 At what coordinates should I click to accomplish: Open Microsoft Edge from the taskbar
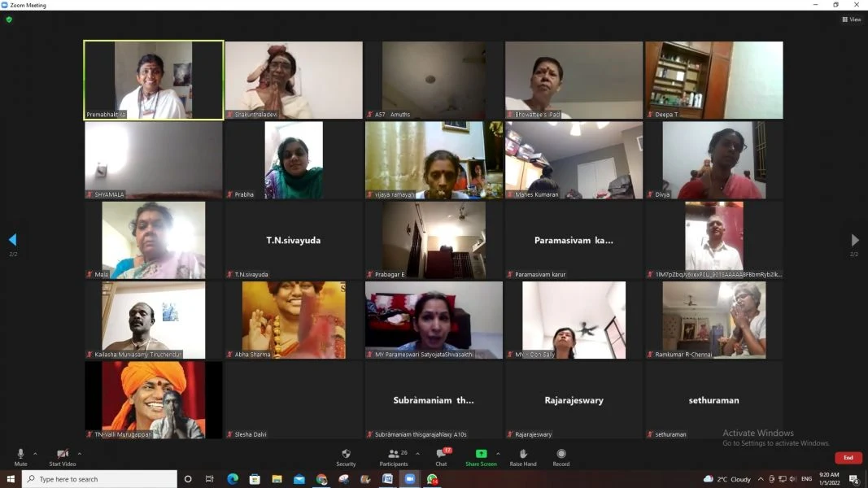tap(233, 478)
